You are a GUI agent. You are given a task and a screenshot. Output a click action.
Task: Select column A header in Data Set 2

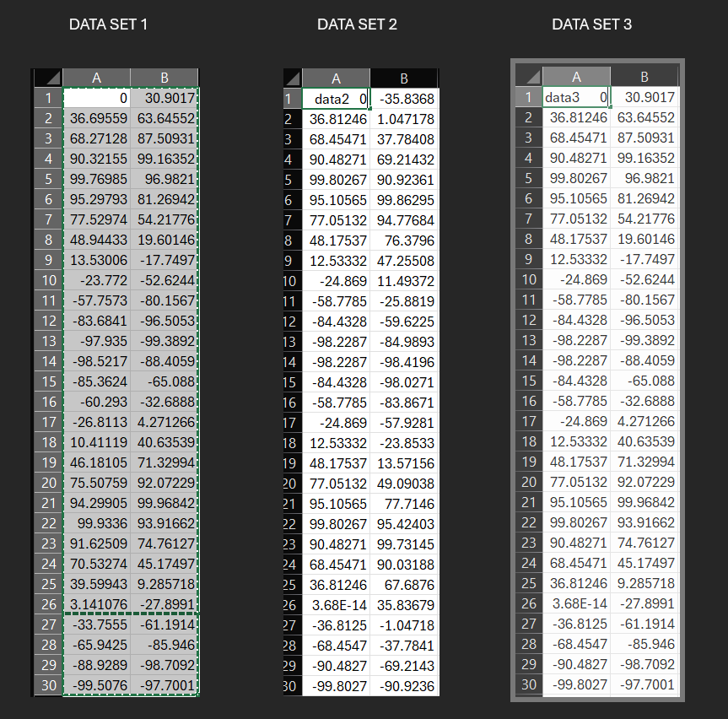337,78
